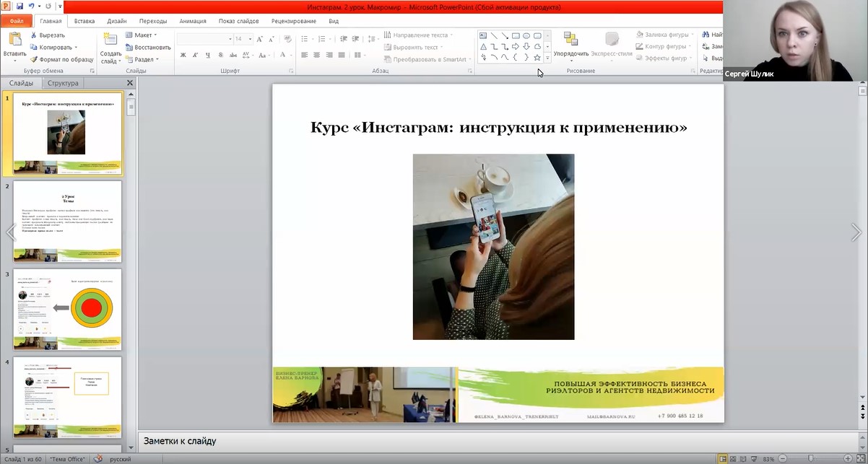Start slideshow from status bar icon
This screenshot has width=868, height=464.
(x=755, y=459)
